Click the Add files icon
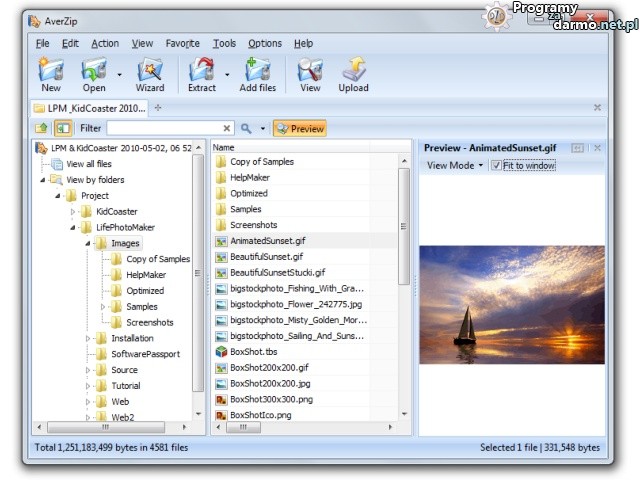 pyautogui.click(x=257, y=70)
